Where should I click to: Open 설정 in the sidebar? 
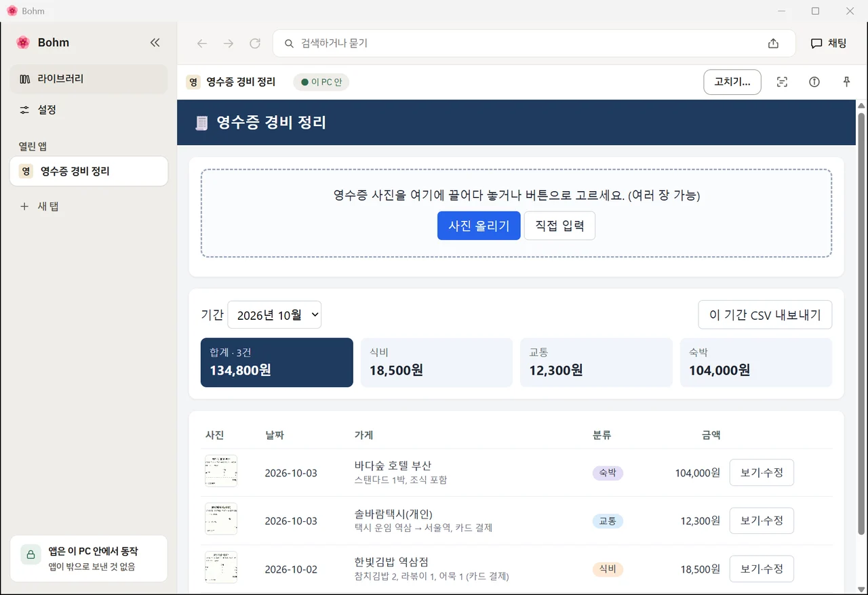pos(88,110)
